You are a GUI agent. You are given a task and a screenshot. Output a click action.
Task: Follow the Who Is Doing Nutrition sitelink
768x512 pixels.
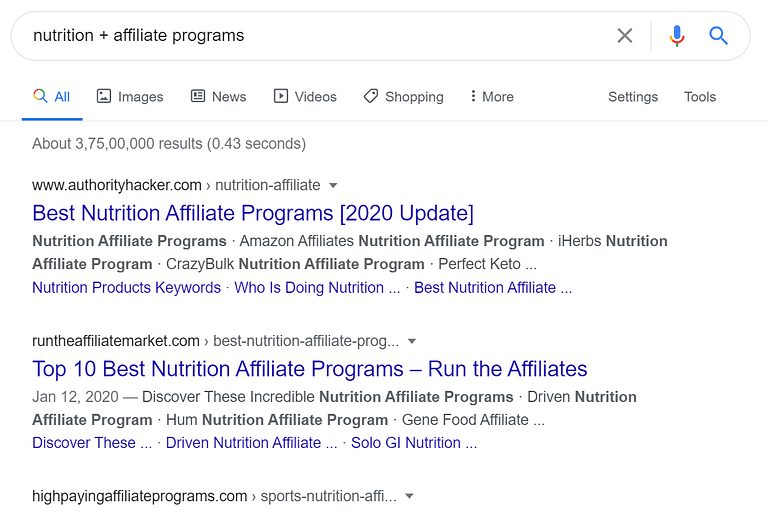pyautogui.click(x=317, y=288)
